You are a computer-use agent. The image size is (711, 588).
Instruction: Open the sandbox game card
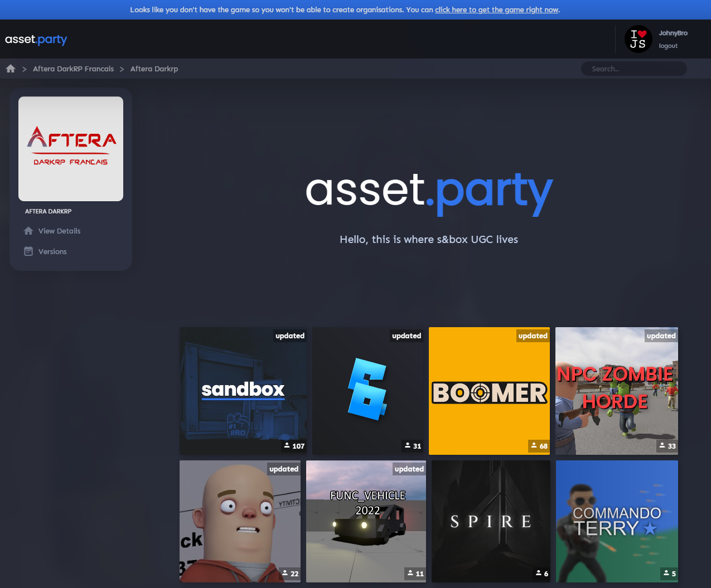pos(243,391)
